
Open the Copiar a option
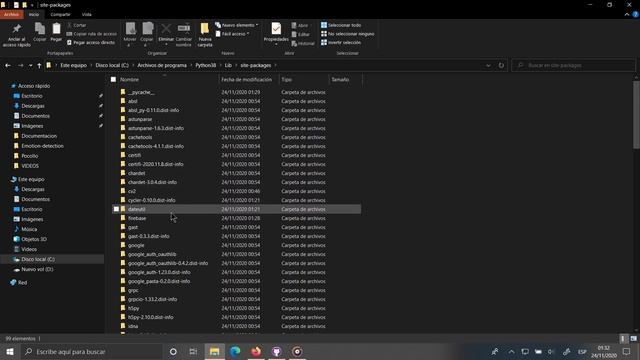(x=147, y=35)
